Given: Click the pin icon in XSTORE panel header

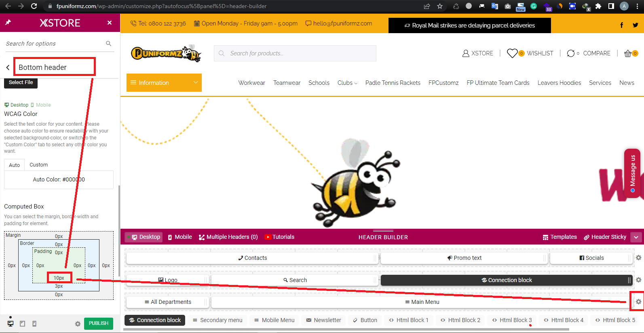Looking at the screenshot, I should [x=8, y=23].
